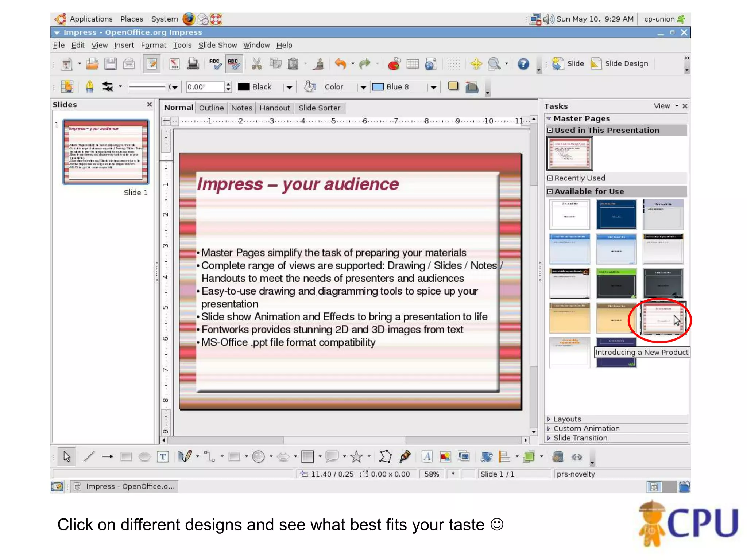This screenshot has width=747, height=560.
Task: Expand the Recently Used section
Action: [550, 178]
